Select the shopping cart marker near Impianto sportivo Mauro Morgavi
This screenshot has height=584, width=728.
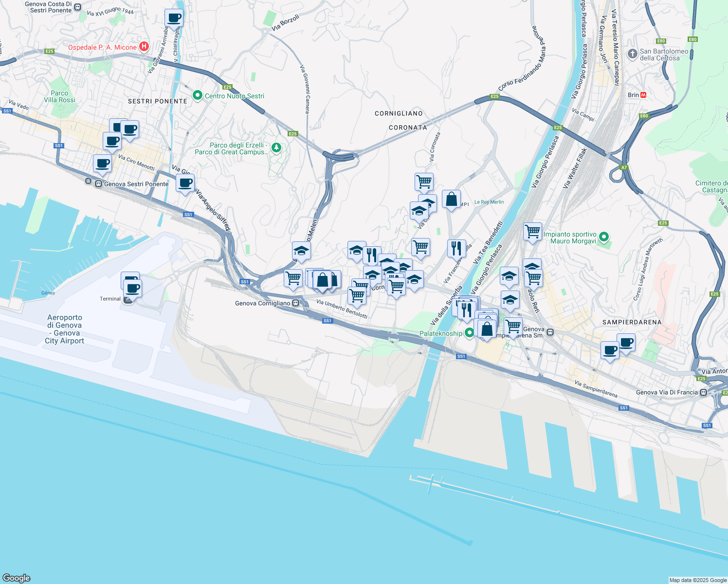pos(532,232)
